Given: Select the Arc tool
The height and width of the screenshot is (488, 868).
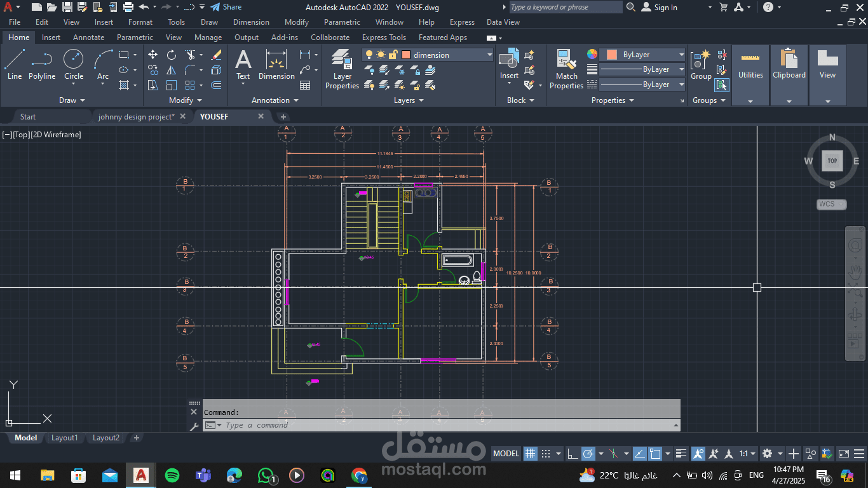Looking at the screenshot, I should [x=103, y=65].
